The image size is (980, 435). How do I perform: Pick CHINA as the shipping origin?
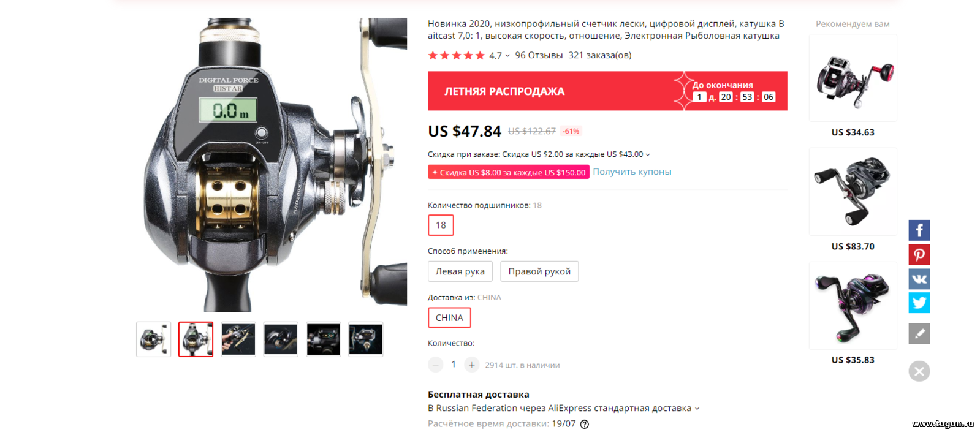(449, 318)
